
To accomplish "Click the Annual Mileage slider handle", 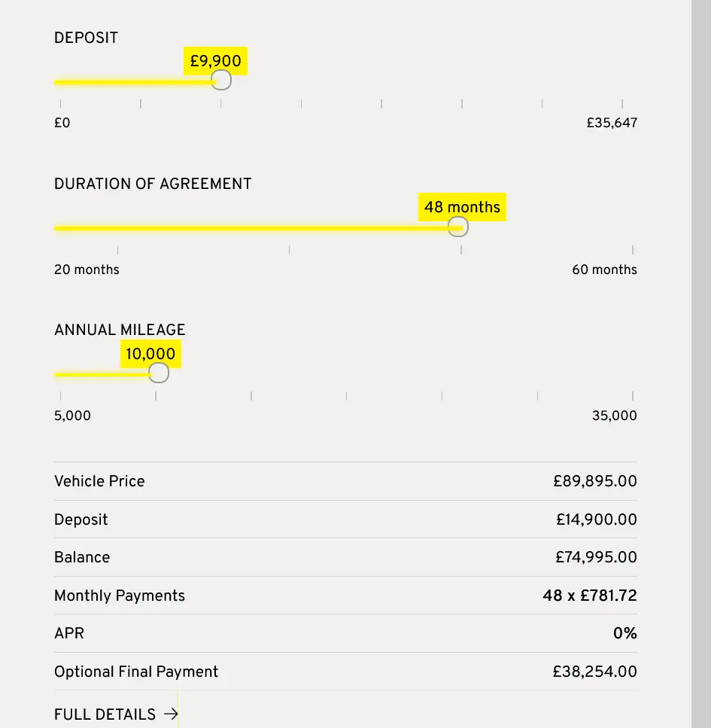I will point(158,373).
